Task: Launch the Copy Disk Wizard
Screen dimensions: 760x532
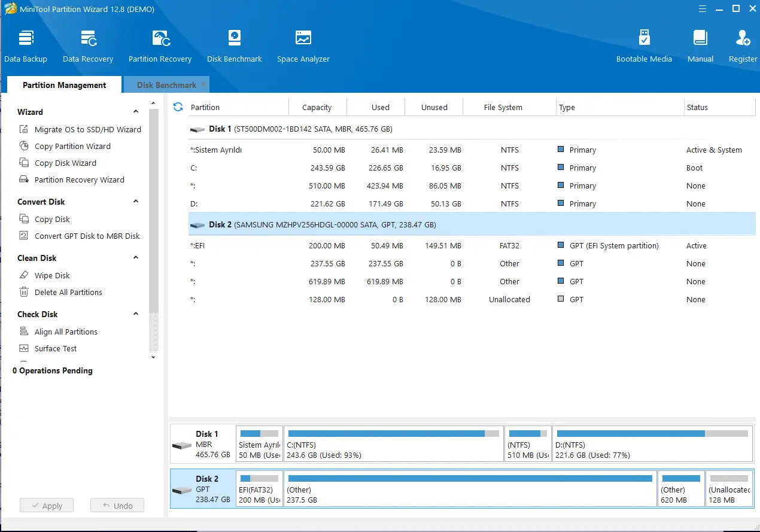Action: (58, 163)
